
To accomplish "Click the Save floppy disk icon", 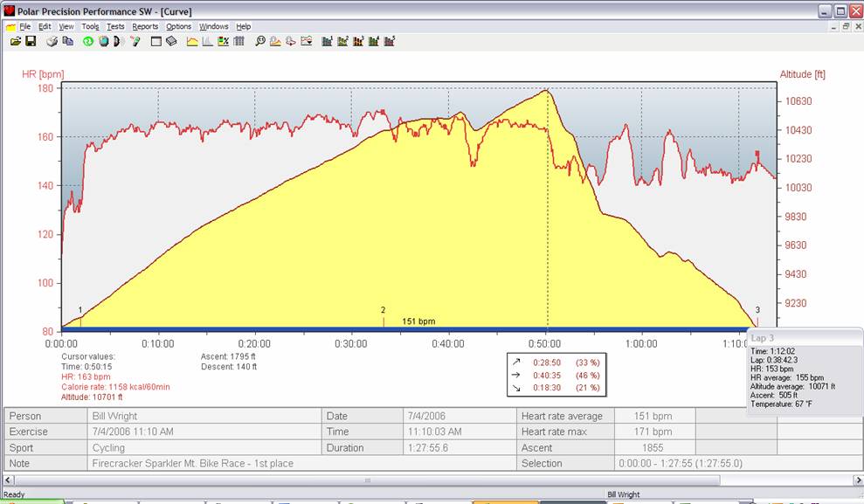I will (31, 41).
